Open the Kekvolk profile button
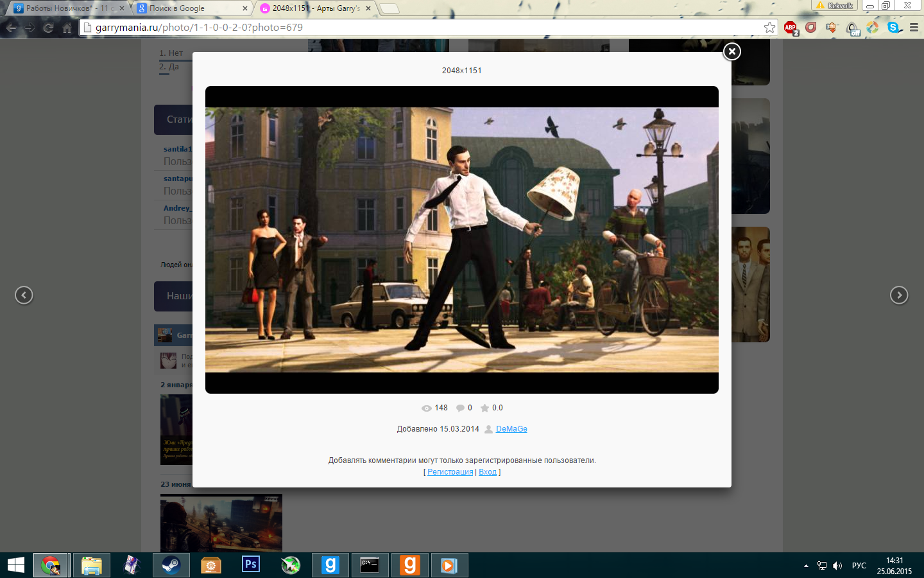The image size is (924, 578). click(x=835, y=5)
